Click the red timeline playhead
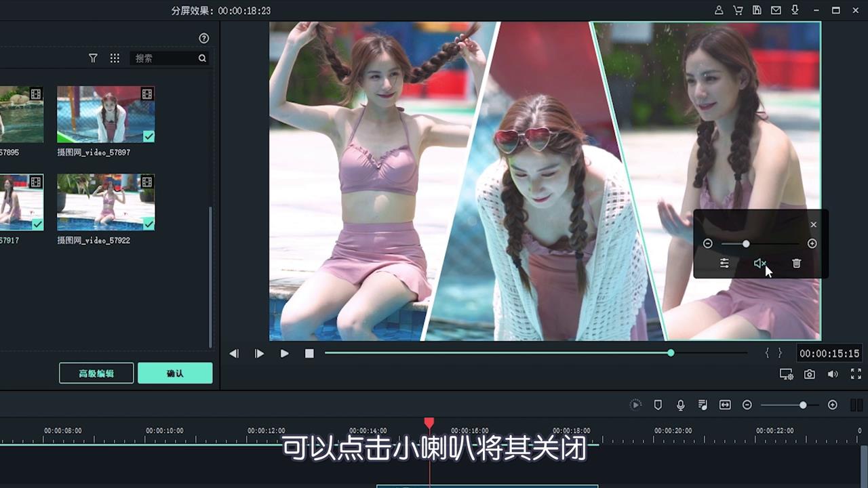868x488 pixels. (429, 423)
